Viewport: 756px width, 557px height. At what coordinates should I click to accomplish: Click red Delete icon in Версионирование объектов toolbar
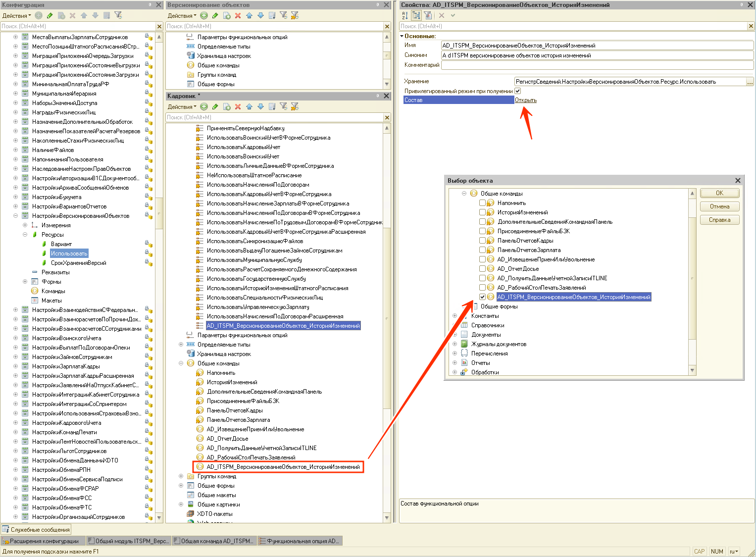pyautogui.click(x=238, y=15)
